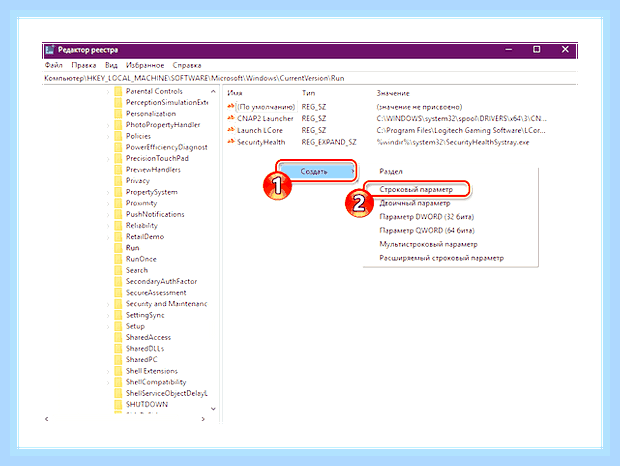Click the SecurityHealthSystray.exe value cell
Viewport: 620px width, 466px height.
453,142
